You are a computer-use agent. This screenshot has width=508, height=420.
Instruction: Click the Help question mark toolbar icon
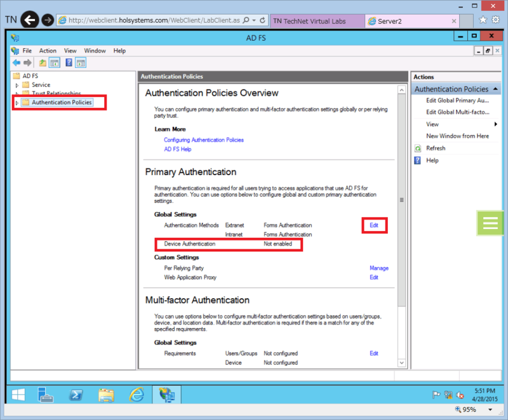click(x=69, y=62)
